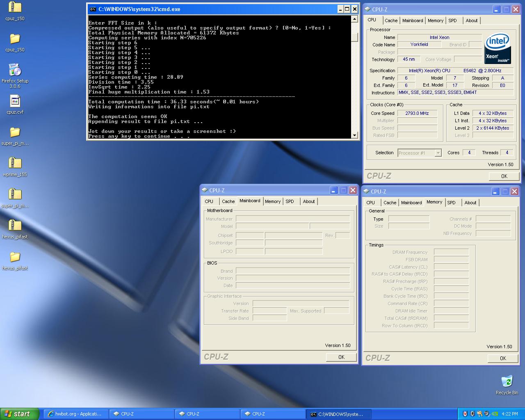Screen dimensions: 525x420
Task: Click the red V shield tray icon
Action: click(x=465, y=414)
